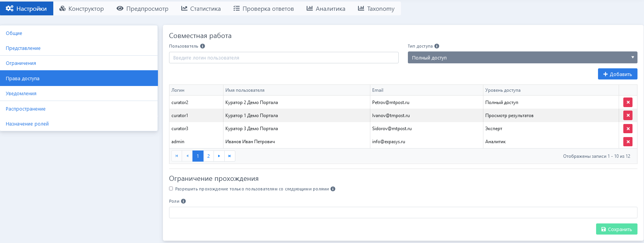
Task: Switch to the Конструктор tab
Action: tap(82, 8)
